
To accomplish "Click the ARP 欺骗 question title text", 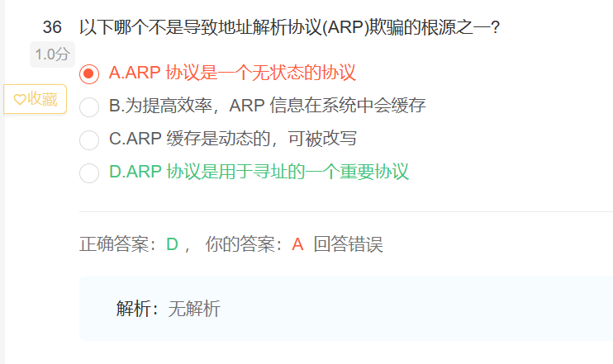I will click(x=289, y=27).
